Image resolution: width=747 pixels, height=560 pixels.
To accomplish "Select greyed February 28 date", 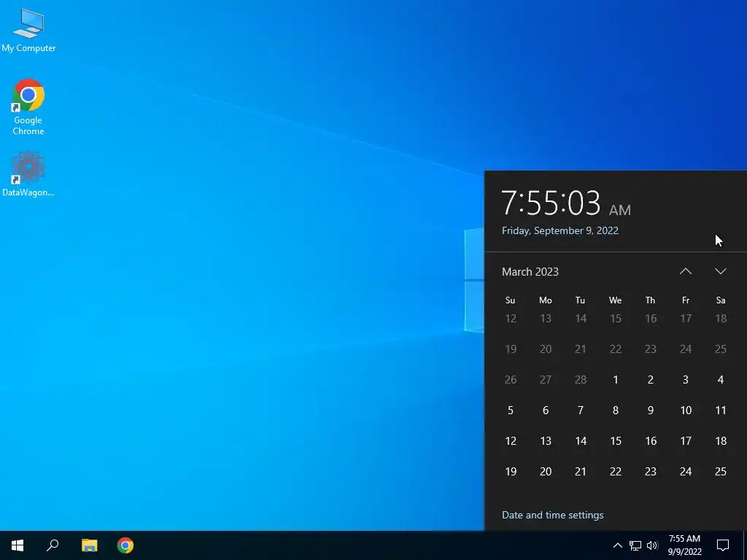I will [580, 379].
